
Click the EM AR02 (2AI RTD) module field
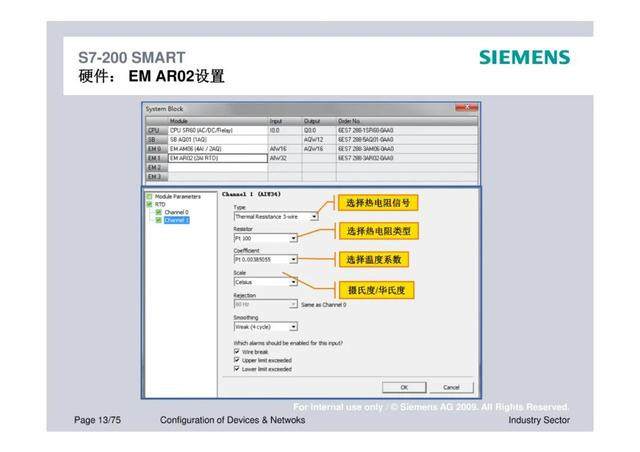point(218,158)
